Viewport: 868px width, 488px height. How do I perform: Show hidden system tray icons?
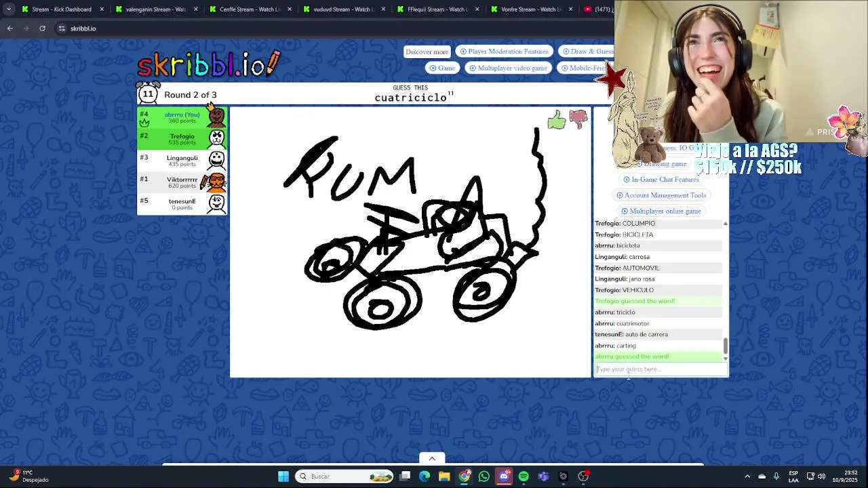click(x=747, y=476)
